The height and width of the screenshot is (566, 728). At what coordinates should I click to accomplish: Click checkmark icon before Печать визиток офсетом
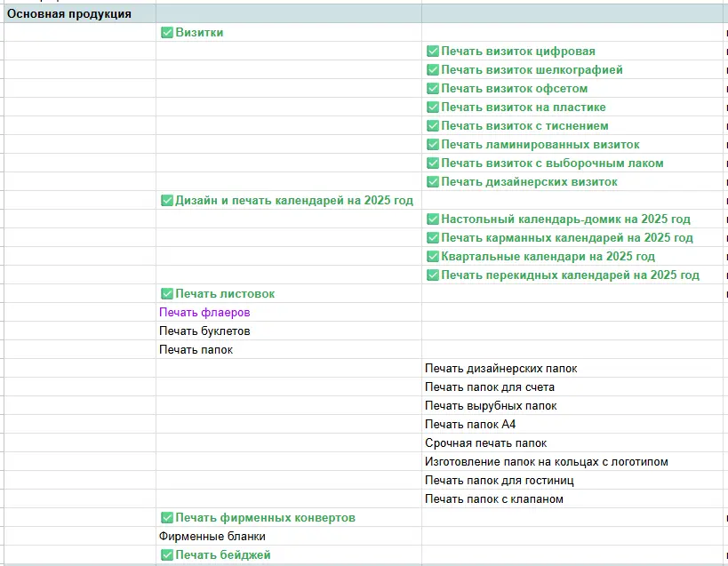433,89
